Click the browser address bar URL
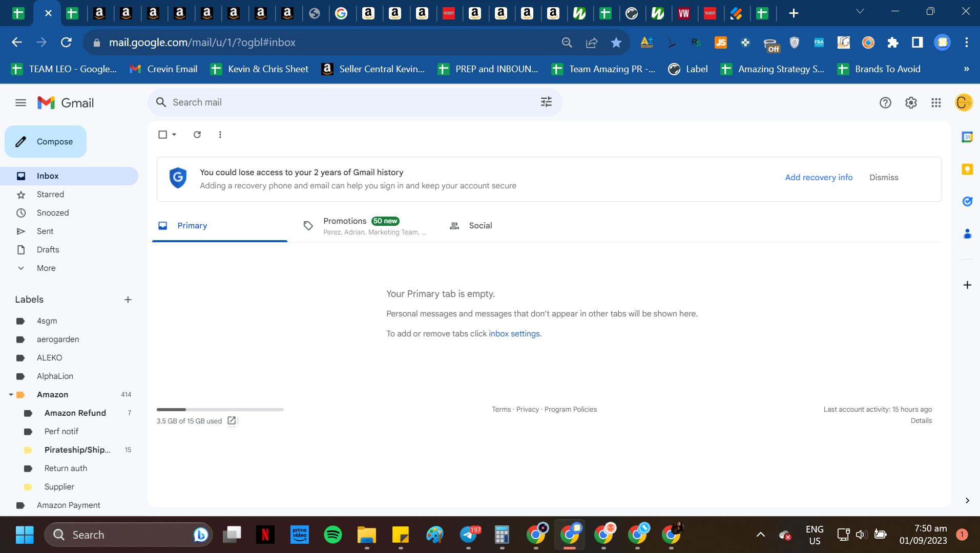This screenshot has width=980, height=553. click(x=202, y=42)
